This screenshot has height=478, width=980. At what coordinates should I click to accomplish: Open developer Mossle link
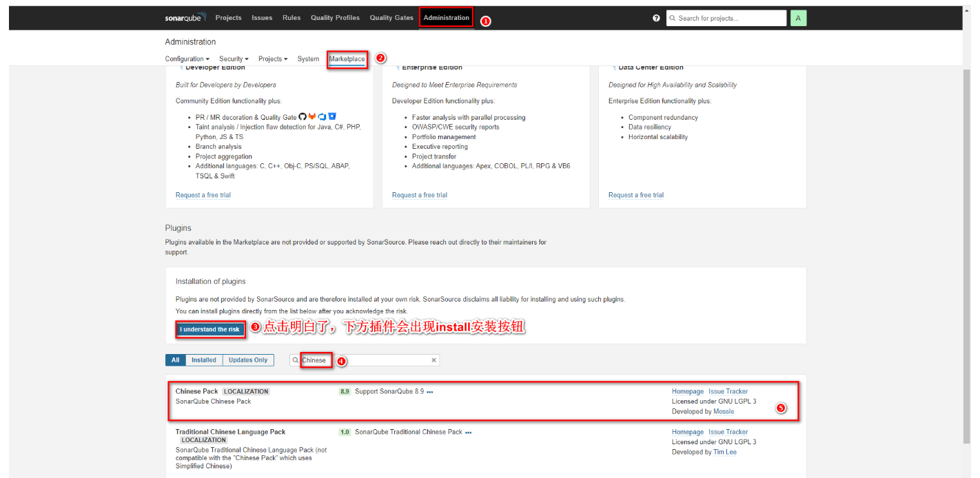(x=724, y=412)
